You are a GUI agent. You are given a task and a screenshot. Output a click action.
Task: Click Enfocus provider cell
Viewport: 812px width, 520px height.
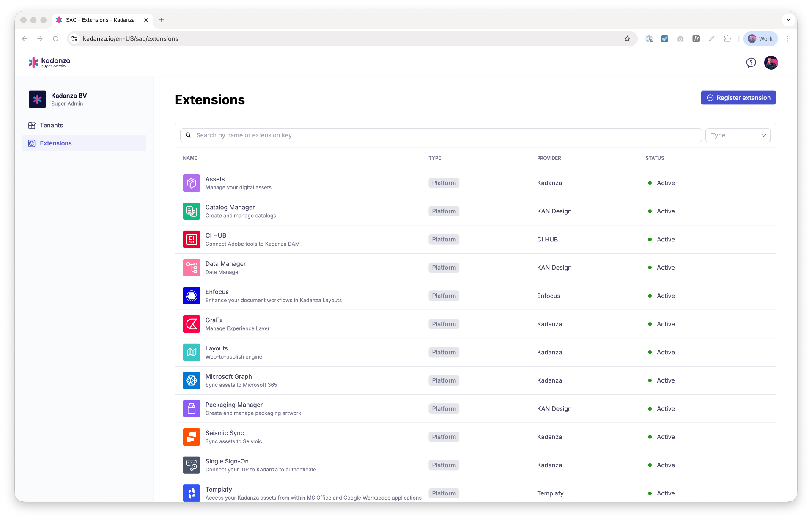(549, 296)
